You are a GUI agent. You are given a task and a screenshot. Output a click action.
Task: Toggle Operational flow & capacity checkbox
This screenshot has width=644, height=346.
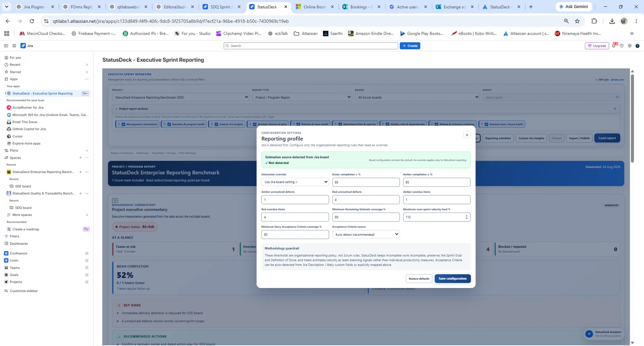(x=340, y=125)
